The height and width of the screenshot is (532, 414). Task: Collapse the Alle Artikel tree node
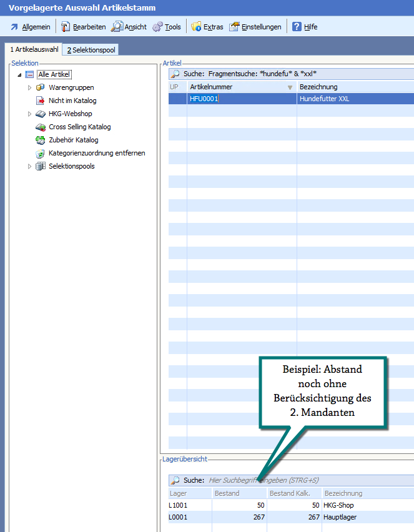point(19,75)
